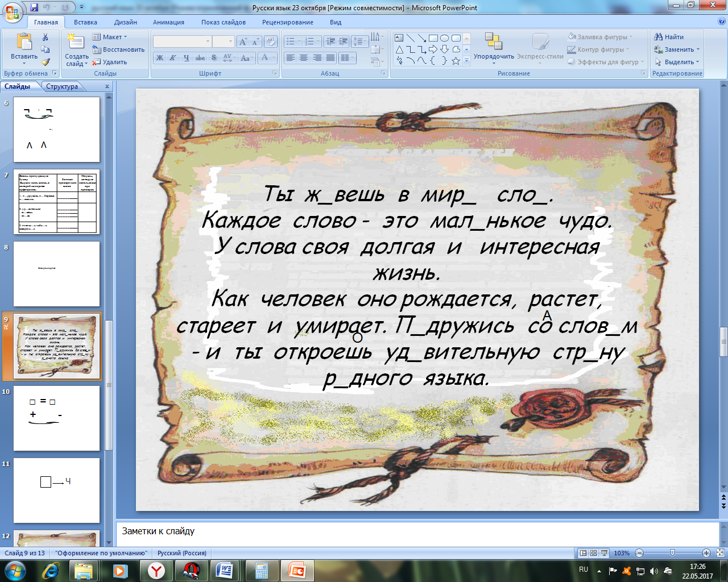Click the Восстановить reset button
Image resolution: width=728 pixels, height=582 pixels.
coord(118,49)
